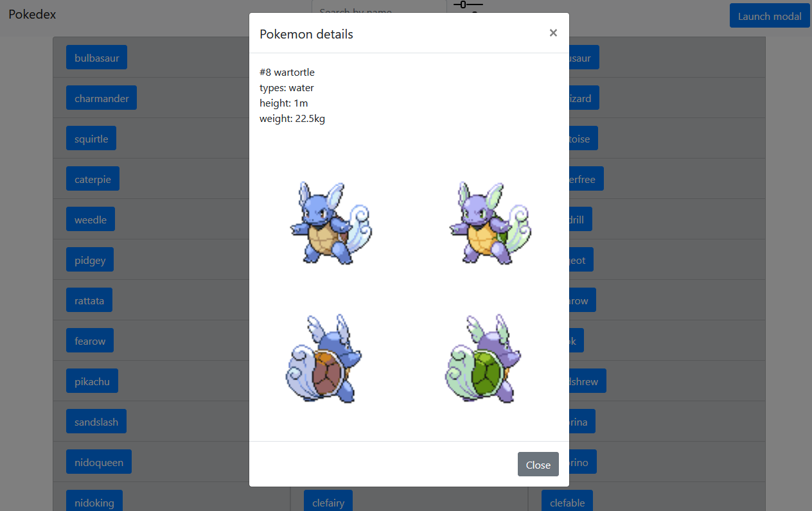Click the 'weight: 22.5kg' line

tap(292, 118)
